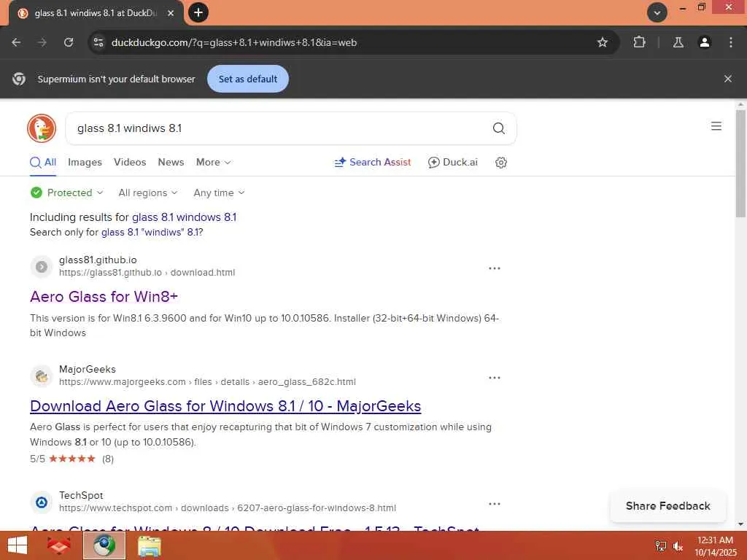Screen dimensions: 747x560
Task: Click the page vertical scrollbar thumb
Action: click(740, 163)
